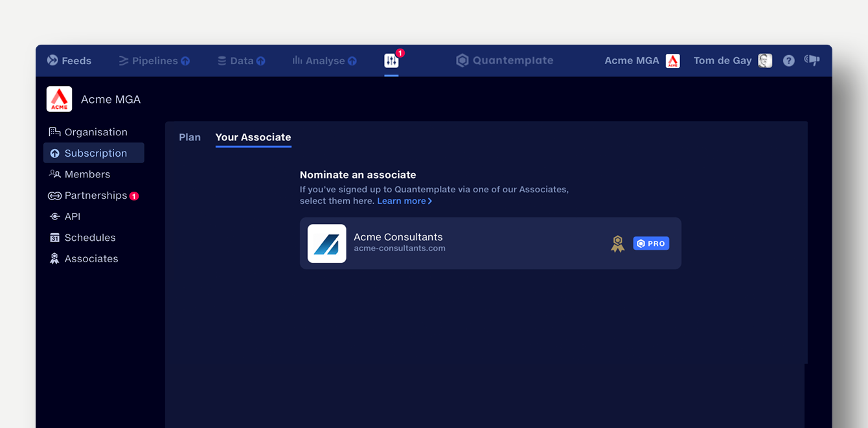The image size is (868, 428).
Task: Open the Pipelines section
Action: [154, 61]
